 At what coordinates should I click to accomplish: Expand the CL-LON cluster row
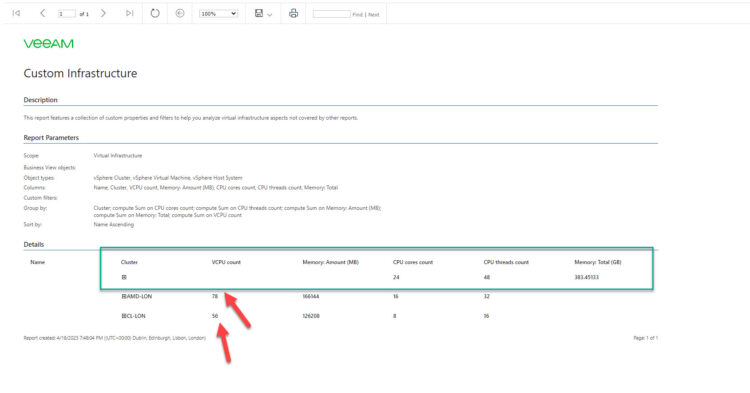tap(123, 316)
